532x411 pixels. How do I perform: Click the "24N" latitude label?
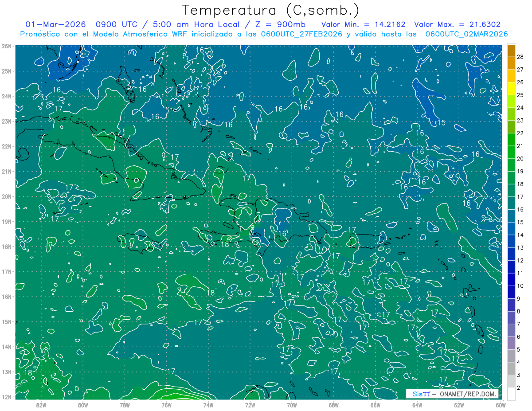coord(6,96)
